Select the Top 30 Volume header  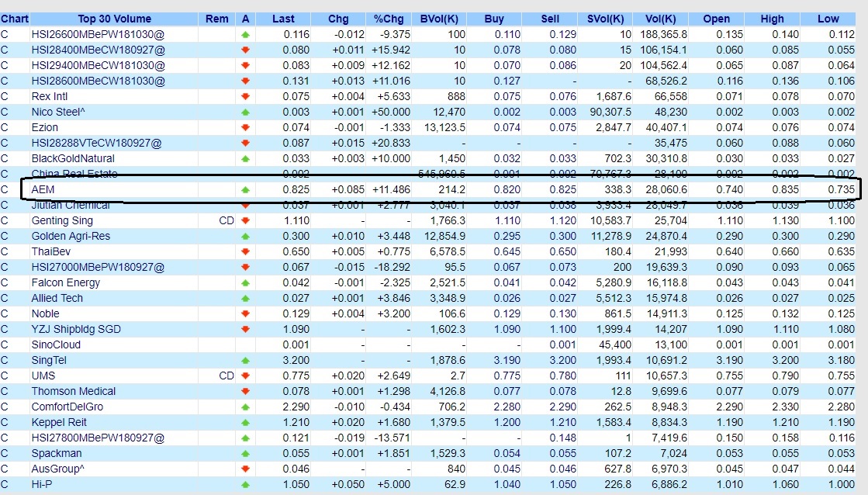(115, 18)
